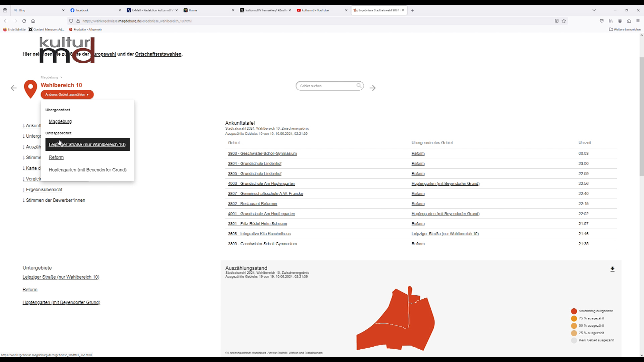Screen dimensions: 644x362
Task: Click the search magnifier icon
Action: click(359, 86)
